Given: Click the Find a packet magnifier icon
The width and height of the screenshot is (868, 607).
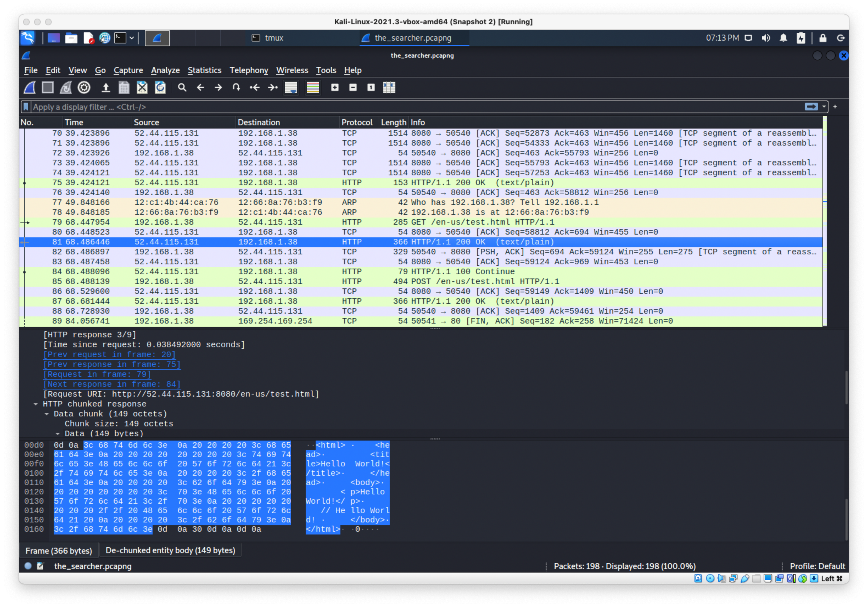Looking at the screenshot, I should [x=182, y=88].
